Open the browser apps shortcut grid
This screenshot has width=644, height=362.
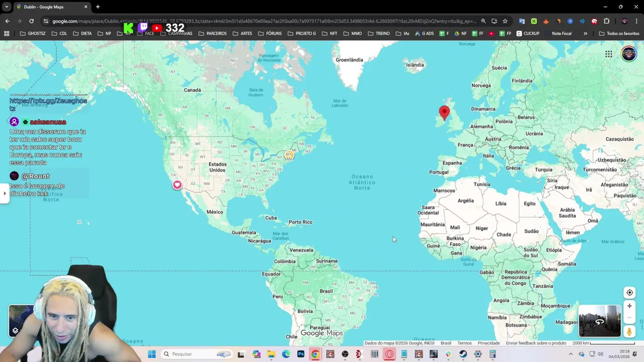point(7,33)
